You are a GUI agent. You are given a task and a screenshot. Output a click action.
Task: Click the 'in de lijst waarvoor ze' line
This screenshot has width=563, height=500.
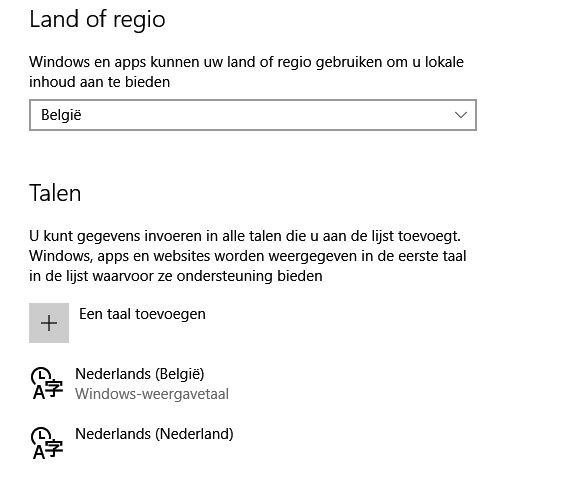tap(176, 276)
